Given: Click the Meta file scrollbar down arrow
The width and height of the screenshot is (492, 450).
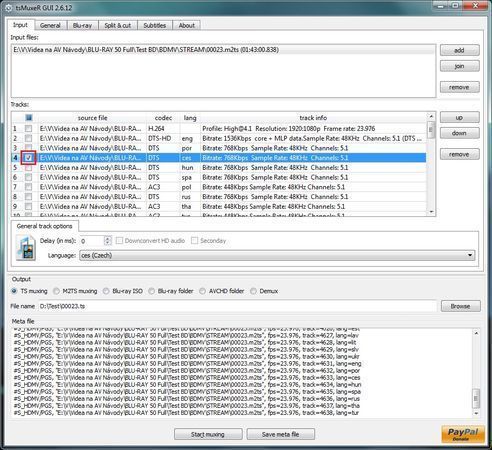Looking at the screenshot, I should 476,413.
